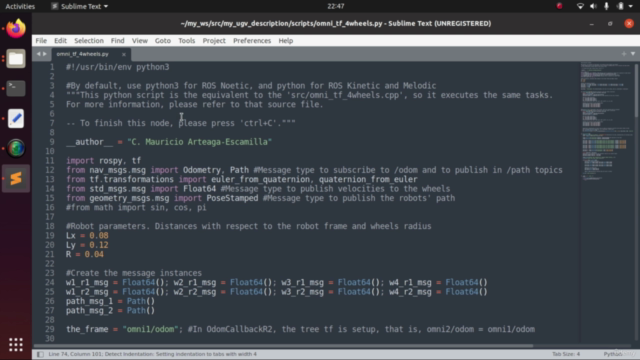This screenshot has height=360, width=640.
Task: Open the Files manager in dock
Action: point(16,58)
